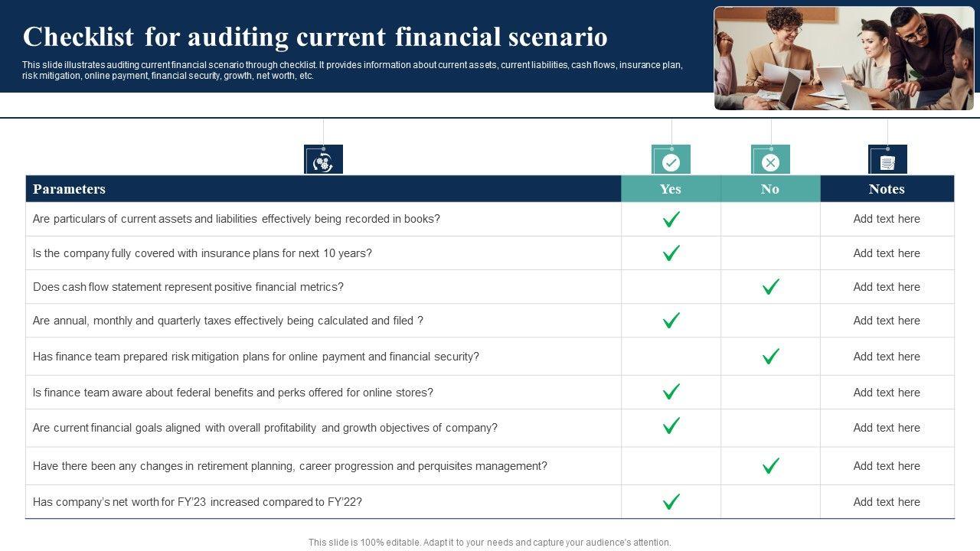Click the team meeting photo thumbnail
This screenshot has width=980, height=551.
(844, 58)
